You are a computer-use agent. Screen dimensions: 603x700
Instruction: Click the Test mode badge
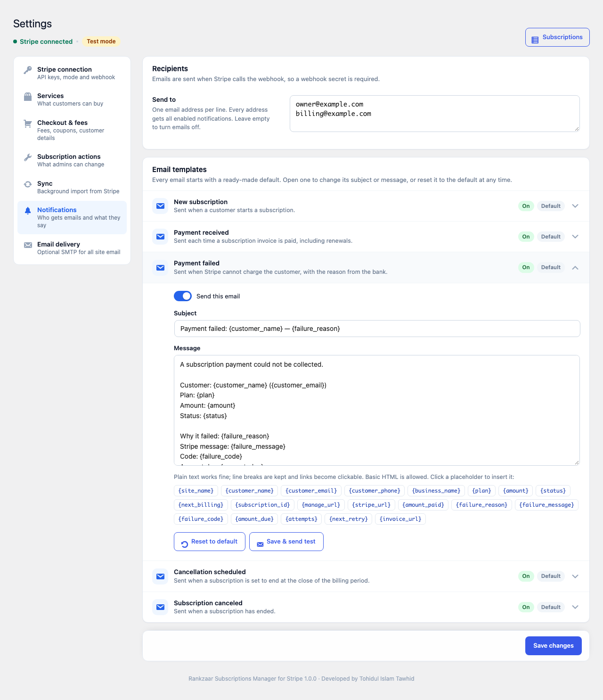(x=101, y=41)
